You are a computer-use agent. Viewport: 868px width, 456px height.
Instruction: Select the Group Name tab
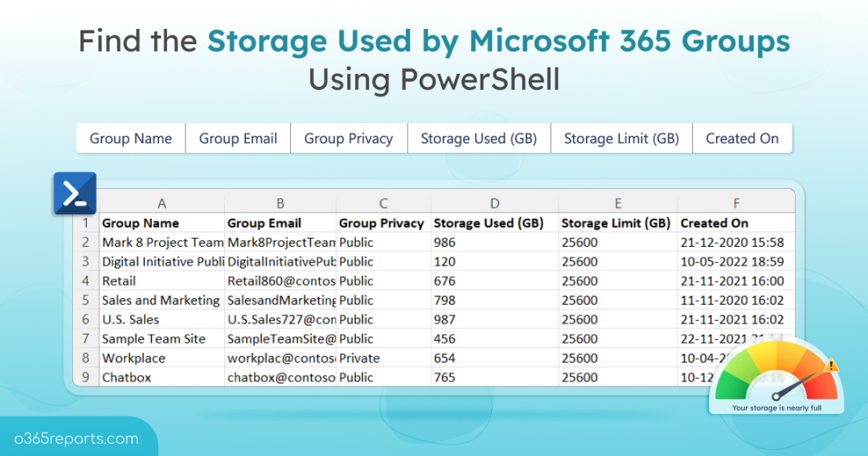(131, 138)
